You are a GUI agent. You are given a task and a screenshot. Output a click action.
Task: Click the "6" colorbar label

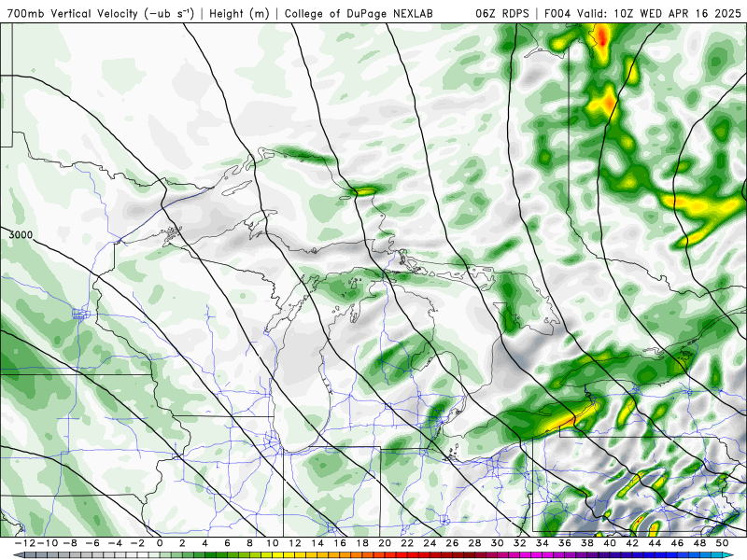click(x=227, y=543)
